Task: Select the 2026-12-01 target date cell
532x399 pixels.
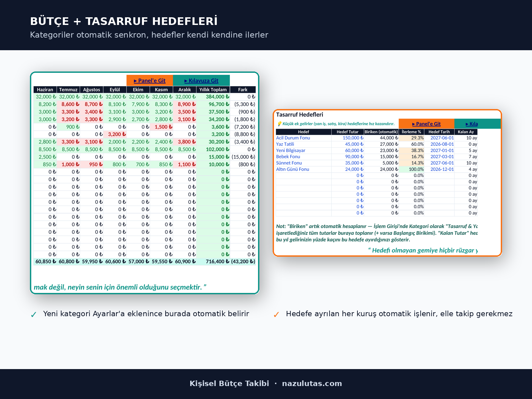Action: [x=439, y=169]
